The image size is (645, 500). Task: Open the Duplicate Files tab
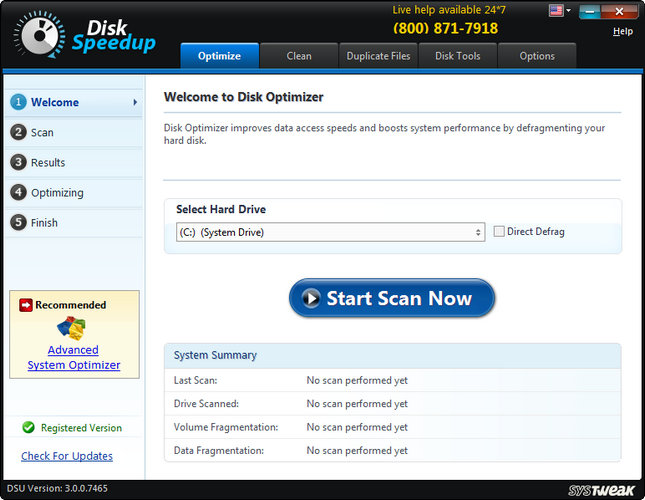(x=378, y=56)
